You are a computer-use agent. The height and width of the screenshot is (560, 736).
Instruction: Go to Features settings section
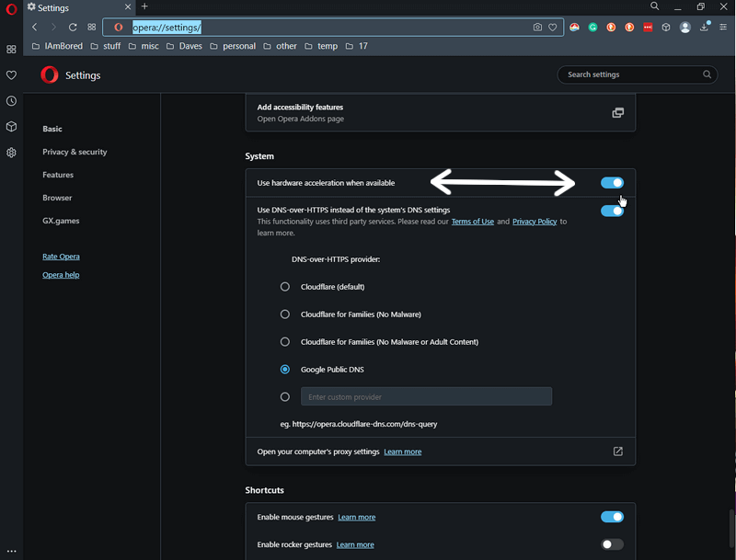[58, 175]
